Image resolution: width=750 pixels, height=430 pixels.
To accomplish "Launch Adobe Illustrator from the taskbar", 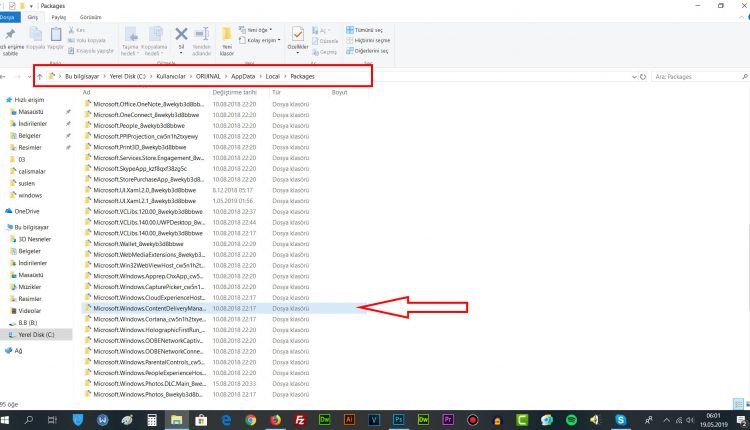I will click(349, 419).
